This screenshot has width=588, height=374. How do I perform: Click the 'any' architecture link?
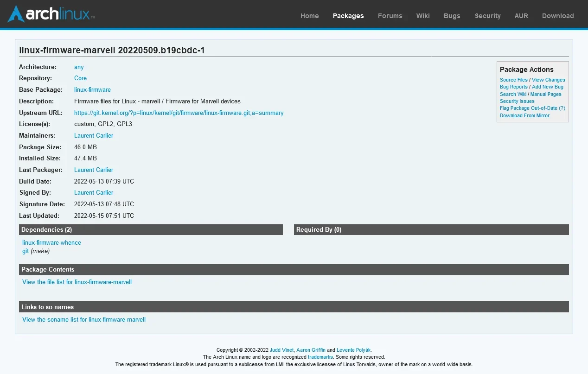click(x=79, y=67)
